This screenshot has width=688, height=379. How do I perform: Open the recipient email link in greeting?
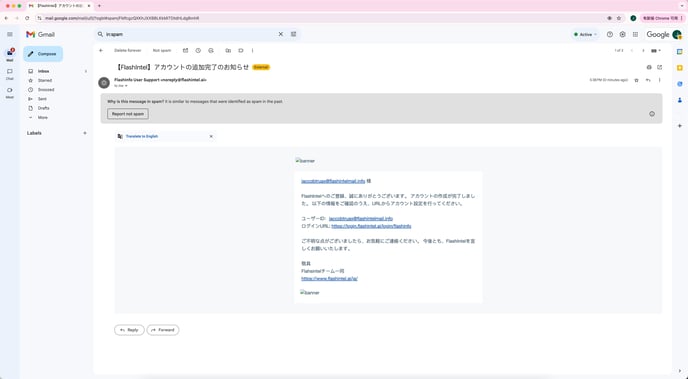(333, 181)
